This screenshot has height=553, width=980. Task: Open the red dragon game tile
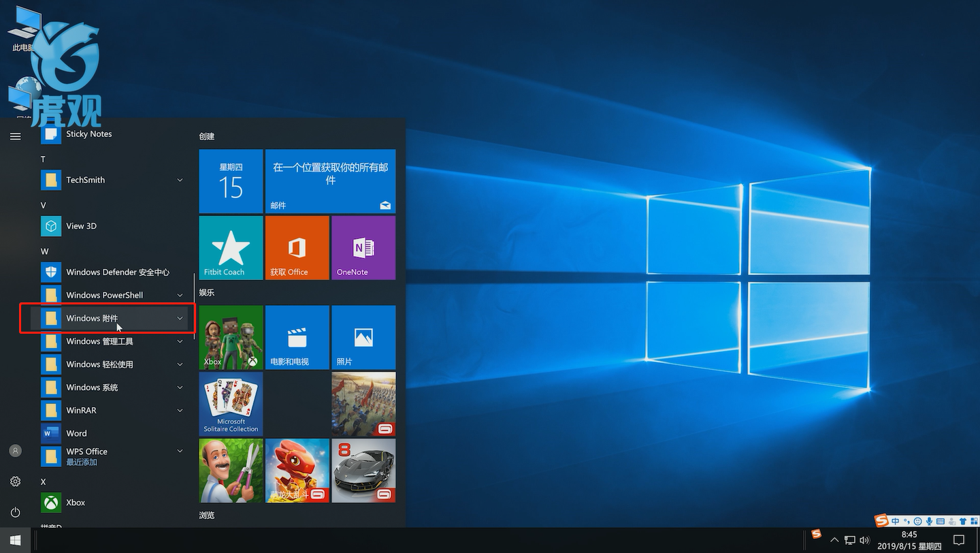[x=297, y=471]
